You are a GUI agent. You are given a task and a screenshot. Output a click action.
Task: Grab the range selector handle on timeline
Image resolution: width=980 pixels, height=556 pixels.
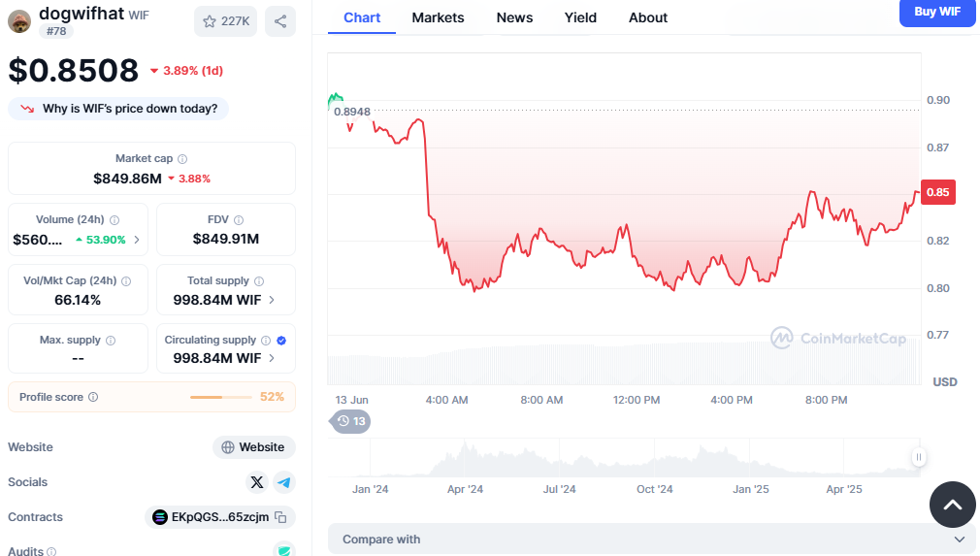click(x=918, y=457)
